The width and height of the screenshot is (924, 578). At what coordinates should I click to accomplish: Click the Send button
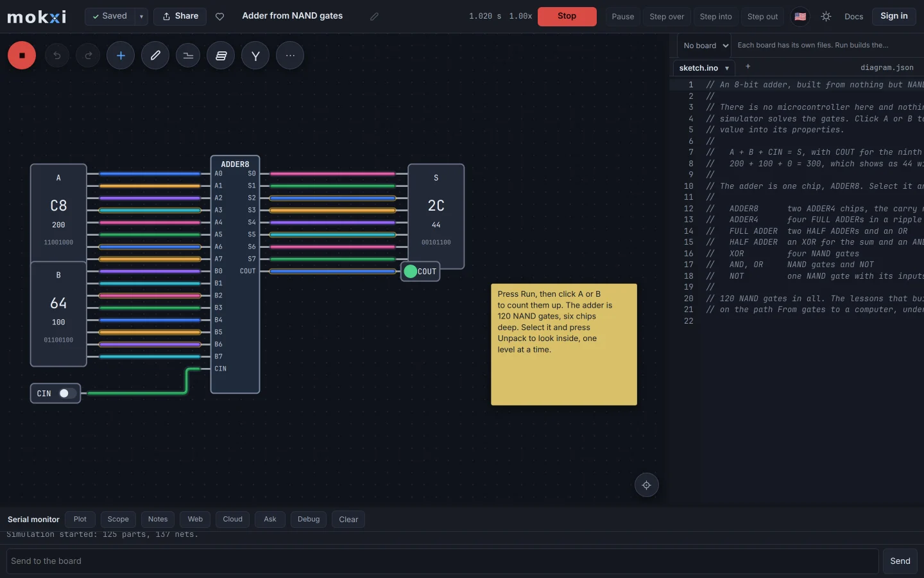click(900, 561)
